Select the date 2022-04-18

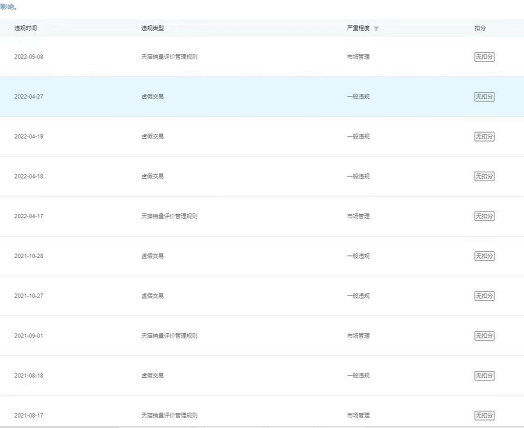click(29, 176)
